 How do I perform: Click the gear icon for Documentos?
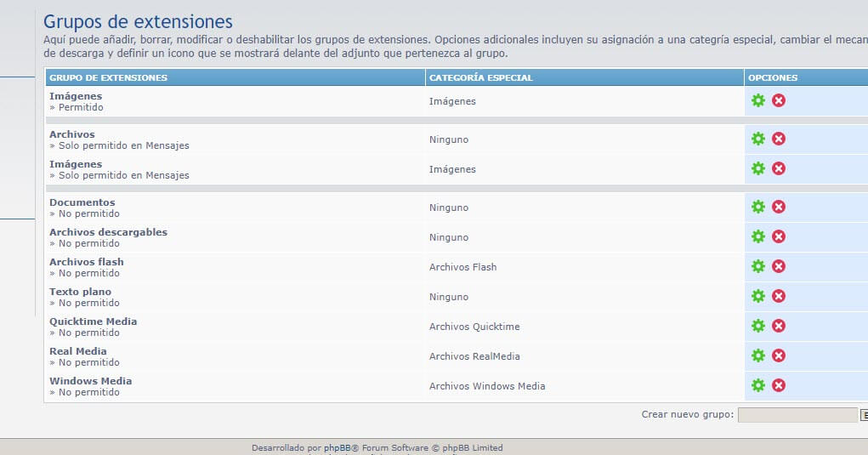tap(758, 207)
